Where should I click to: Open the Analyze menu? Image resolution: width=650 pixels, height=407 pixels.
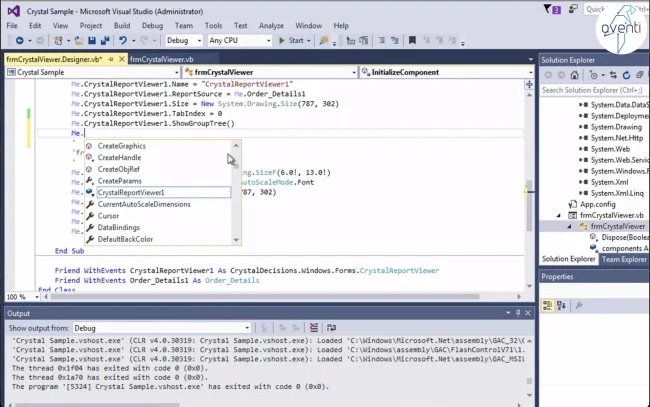pyautogui.click(x=271, y=26)
